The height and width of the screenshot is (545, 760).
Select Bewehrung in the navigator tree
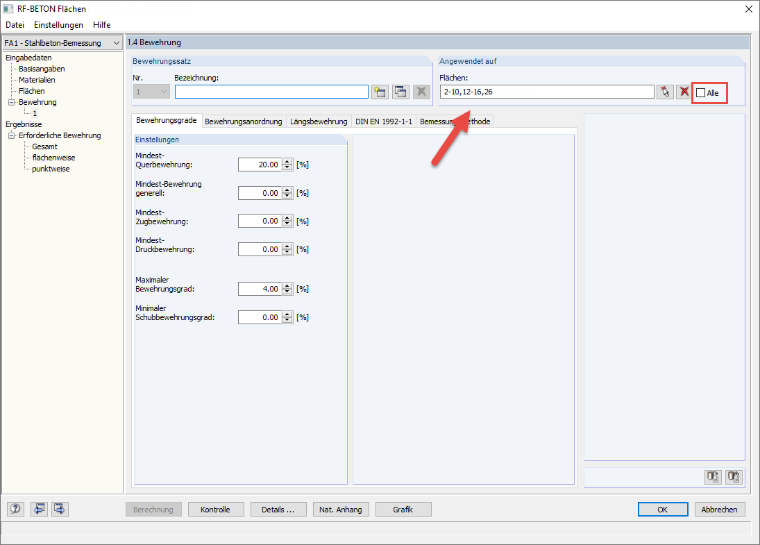(37, 102)
